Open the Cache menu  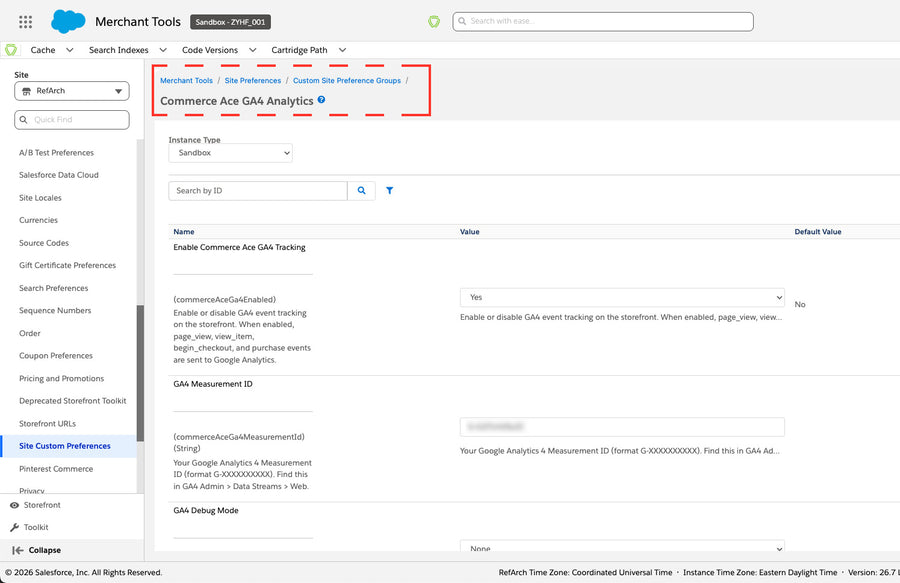(x=43, y=50)
